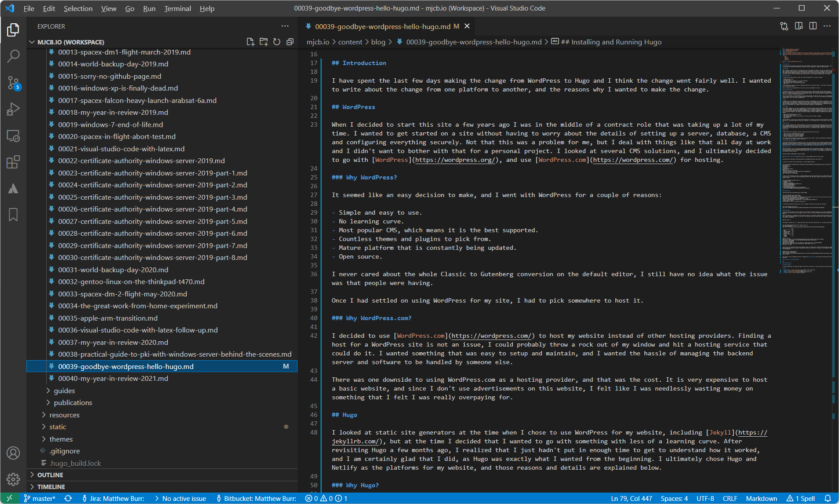Open Explorer views and more actions menu
The width and height of the screenshot is (839, 504).
tap(285, 26)
